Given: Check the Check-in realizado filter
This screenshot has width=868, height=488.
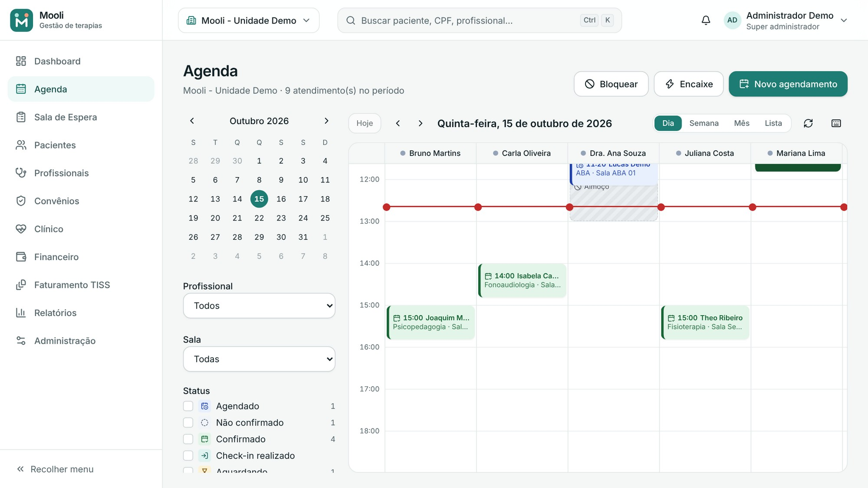Looking at the screenshot, I should coord(188,455).
